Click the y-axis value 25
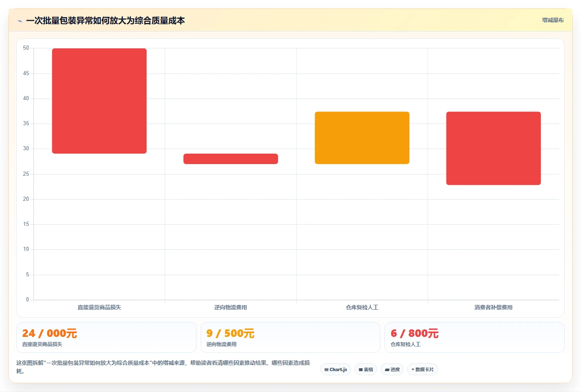This screenshot has width=581, height=392. [26, 174]
